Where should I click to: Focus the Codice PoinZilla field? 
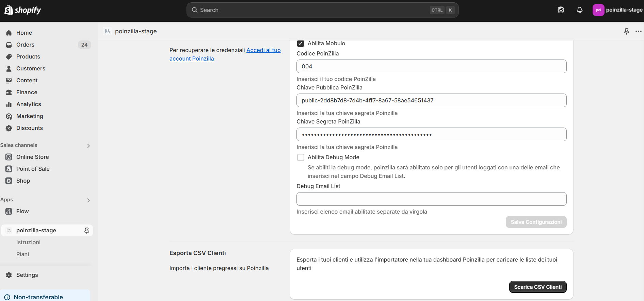point(431,66)
